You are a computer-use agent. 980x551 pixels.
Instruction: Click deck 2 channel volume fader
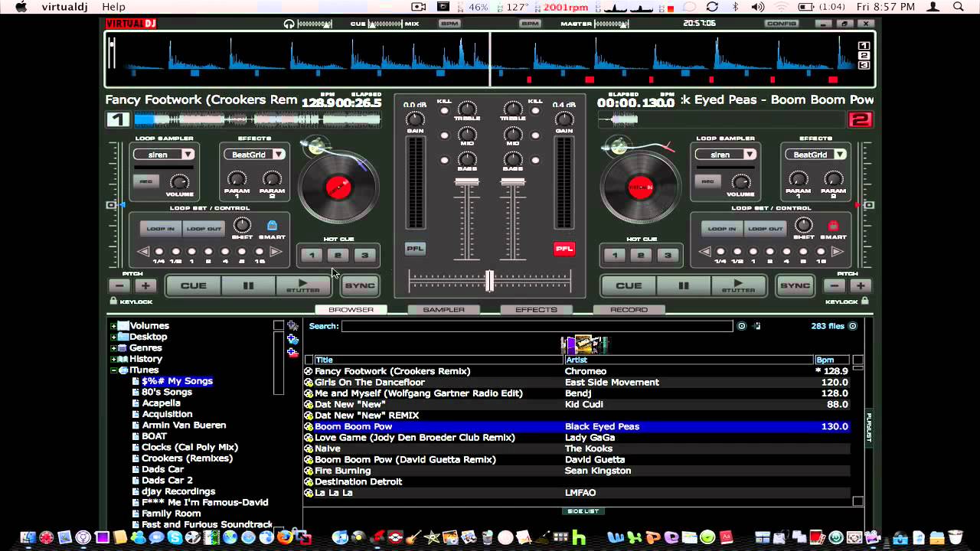[x=513, y=182]
